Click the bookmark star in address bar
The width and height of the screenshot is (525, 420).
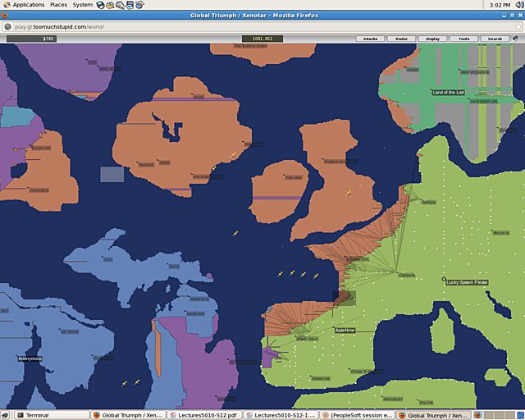(x=518, y=27)
